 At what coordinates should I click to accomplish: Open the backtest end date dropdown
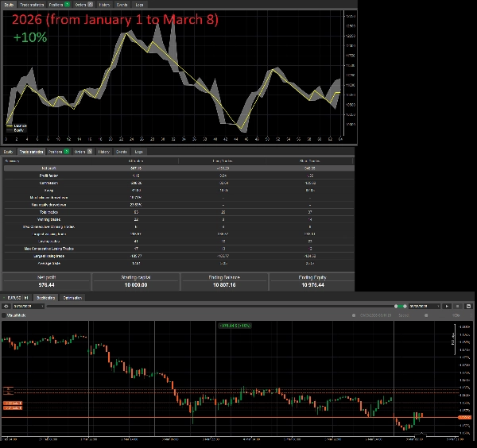click(425, 306)
